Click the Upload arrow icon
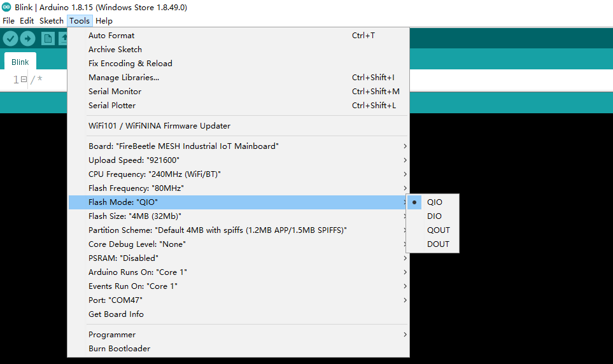 [27, 38]
